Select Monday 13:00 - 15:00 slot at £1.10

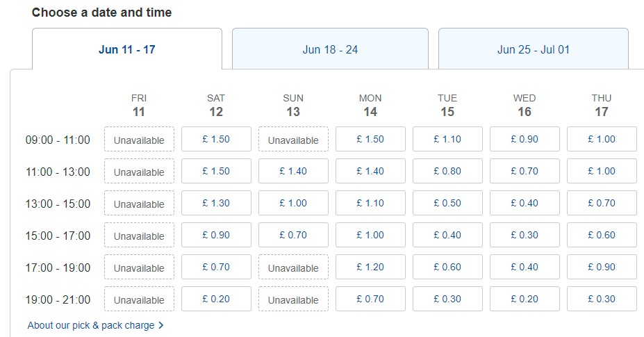click(x=370, y=203)
